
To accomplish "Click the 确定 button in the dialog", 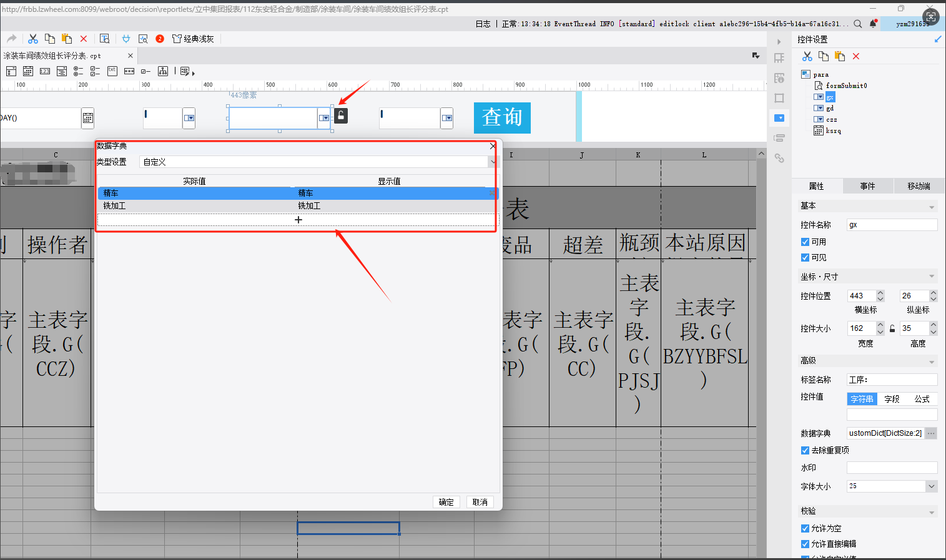I will (x=446, y=502).
